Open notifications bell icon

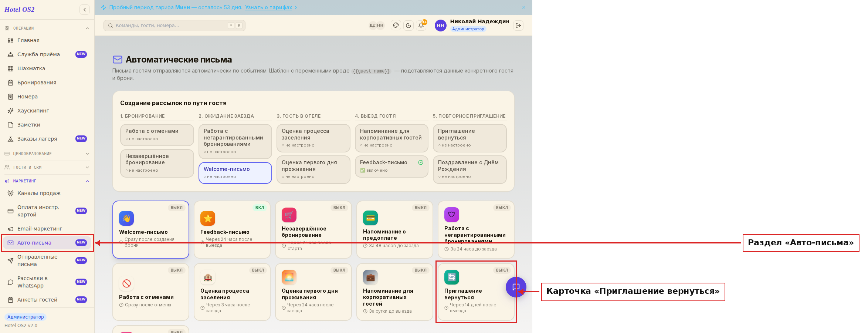pos(421,26)
